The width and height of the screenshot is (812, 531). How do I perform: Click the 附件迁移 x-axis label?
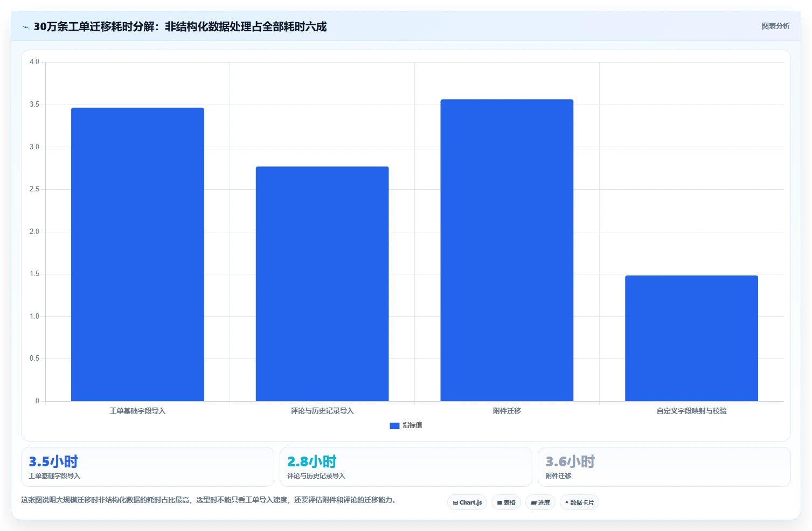(507, 411)
